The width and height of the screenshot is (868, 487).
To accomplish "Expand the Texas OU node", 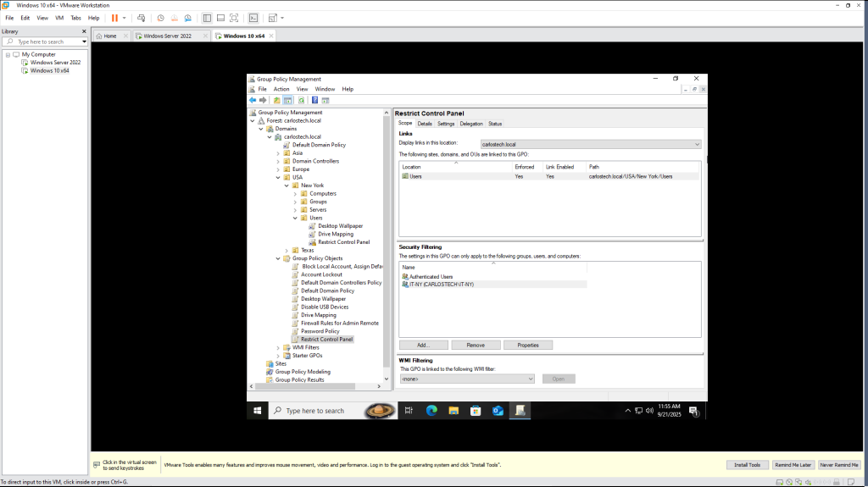I will (287, 251).
